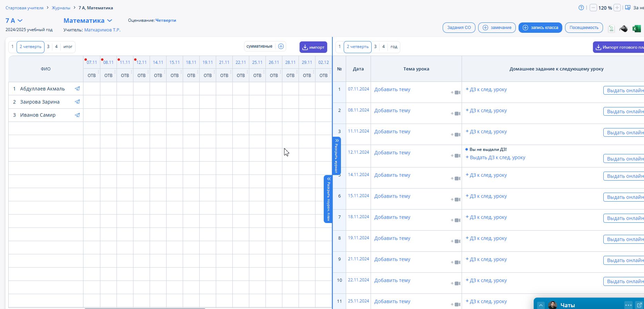
Task: Send message to Абдуллаев Акмаль
Action: click(x=77, y=89)
